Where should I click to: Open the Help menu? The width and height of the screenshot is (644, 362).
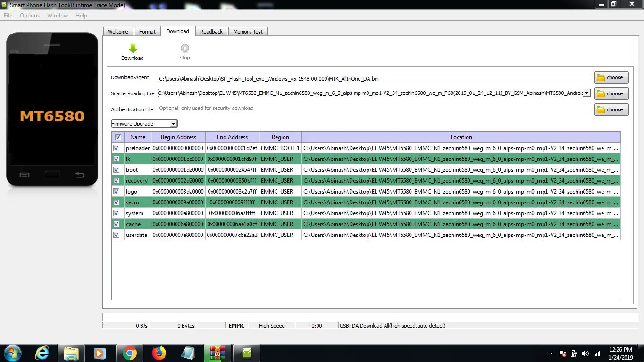click(81, 16)
